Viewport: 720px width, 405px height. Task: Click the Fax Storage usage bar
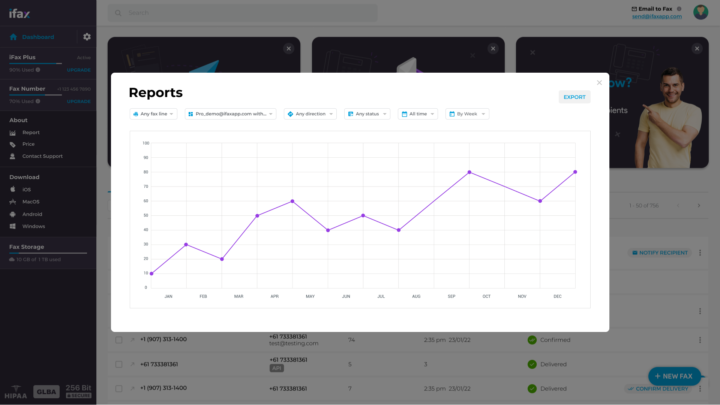(48, 253)
